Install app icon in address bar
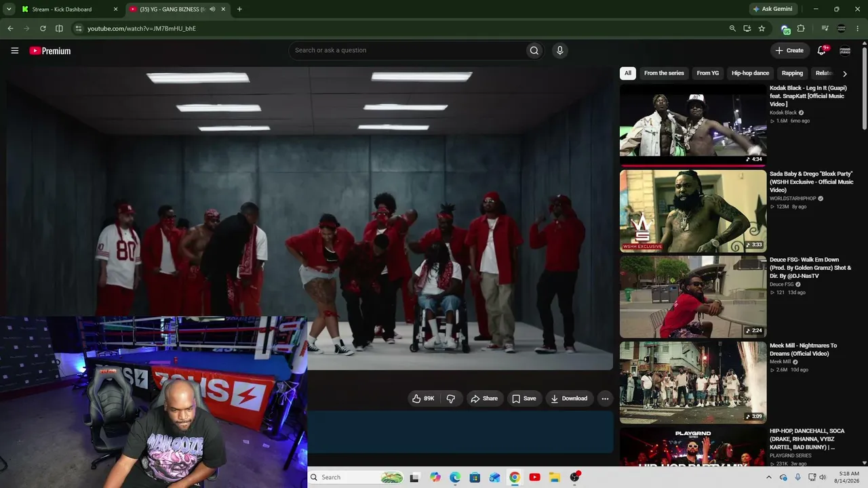 (747, 28)
